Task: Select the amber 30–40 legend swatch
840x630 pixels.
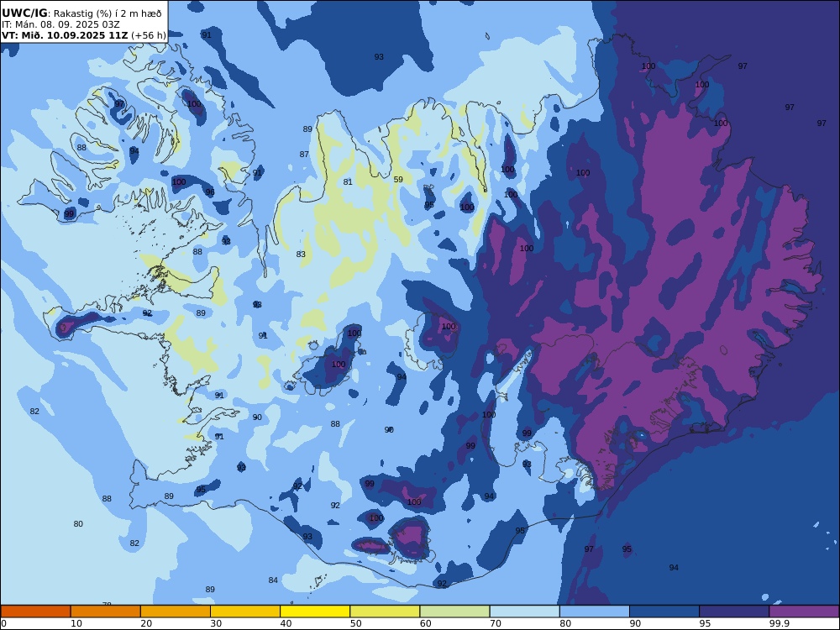Action: (245, 612)
